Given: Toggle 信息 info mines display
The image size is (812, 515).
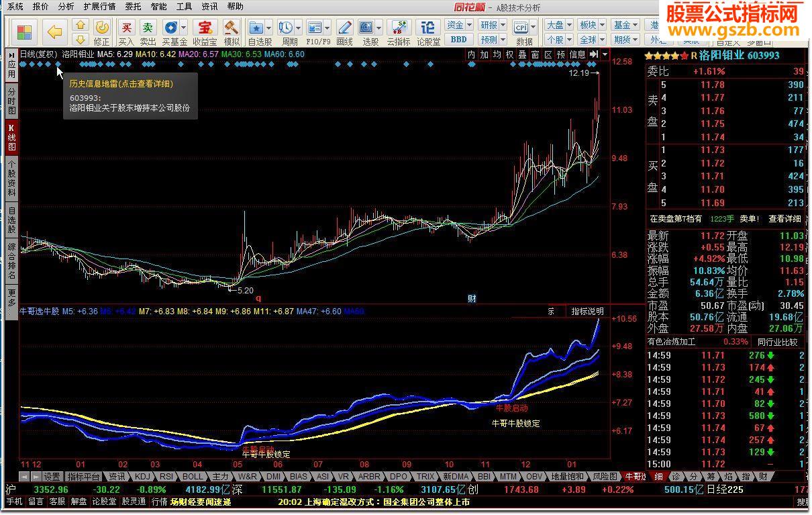Looking at the screenshot, I should 577,54.
